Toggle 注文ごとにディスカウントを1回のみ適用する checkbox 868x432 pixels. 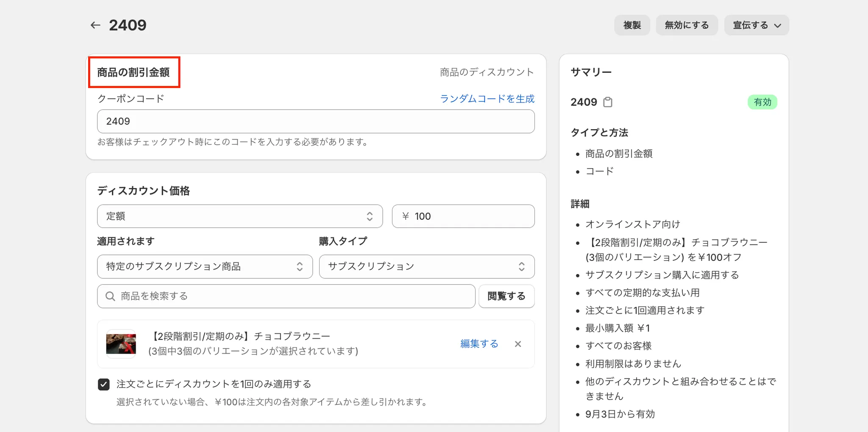point(104,384)
